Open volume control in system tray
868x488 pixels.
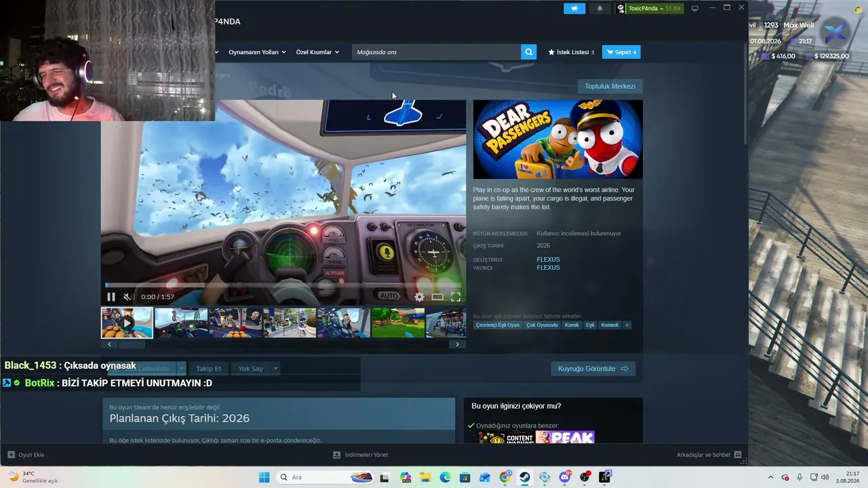point(825,477)
